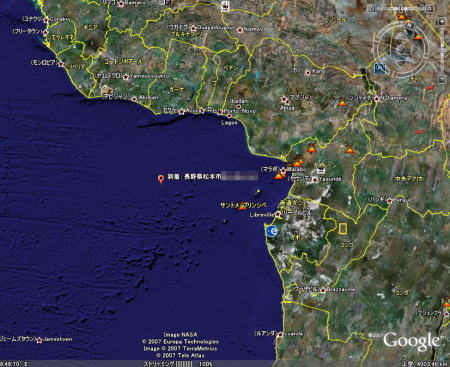Click the volcano icon at top right corner
The height and width of the screenshot is (367, 450).
click(401, 16)
